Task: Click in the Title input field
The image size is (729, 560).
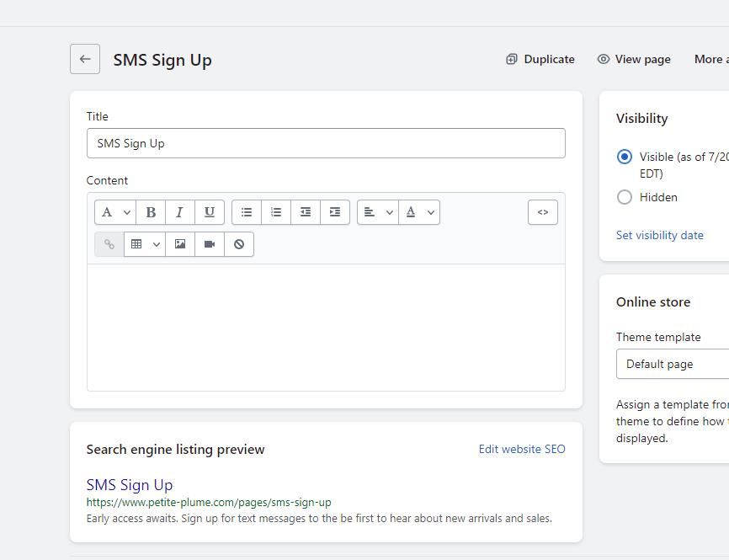Action: pos(326,143)
